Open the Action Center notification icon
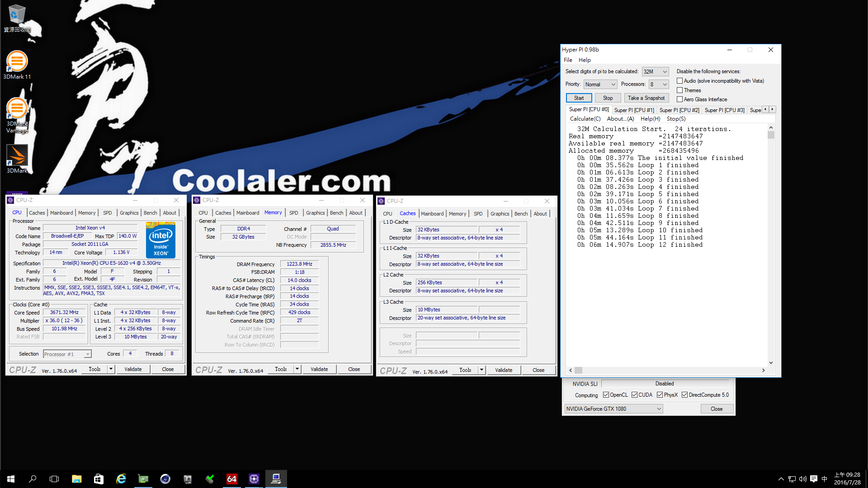 [x=814, y=479]
